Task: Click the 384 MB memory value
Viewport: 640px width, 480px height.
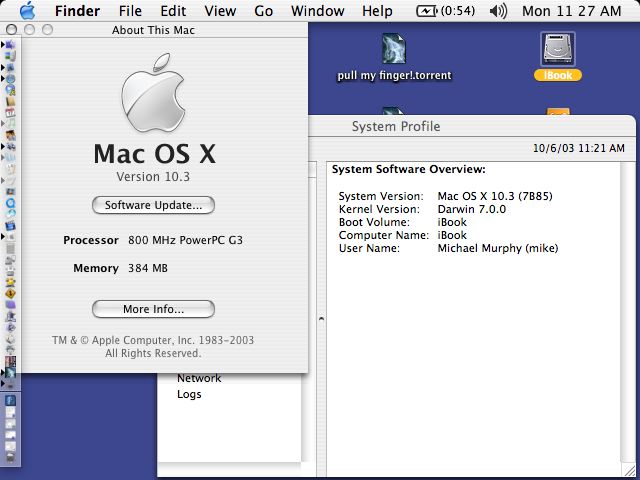Action: click(x=148, y=268)
